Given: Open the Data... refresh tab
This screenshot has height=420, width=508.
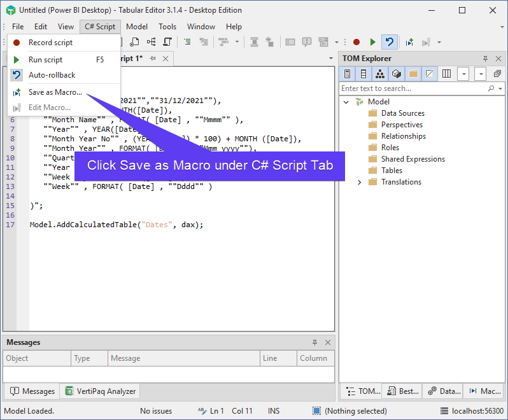Looking at the screenshot, I should coord(444,391).
